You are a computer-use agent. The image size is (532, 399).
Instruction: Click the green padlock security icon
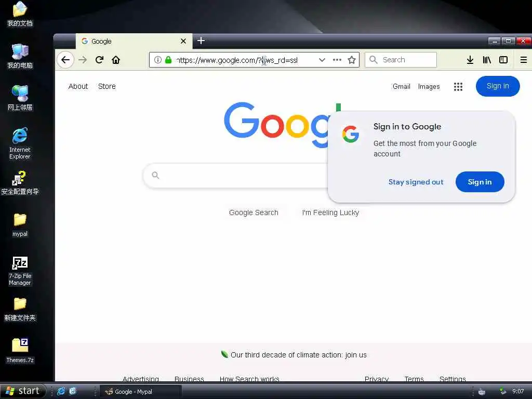point(168,60)
